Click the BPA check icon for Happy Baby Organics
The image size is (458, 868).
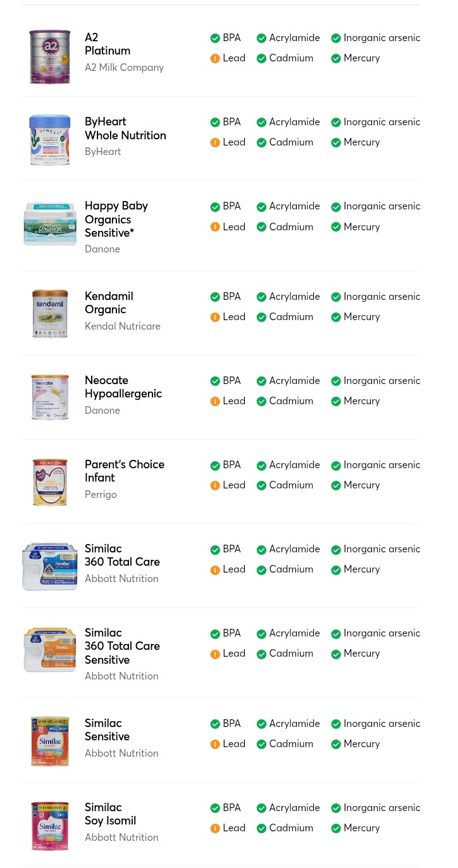pos(215,207)
